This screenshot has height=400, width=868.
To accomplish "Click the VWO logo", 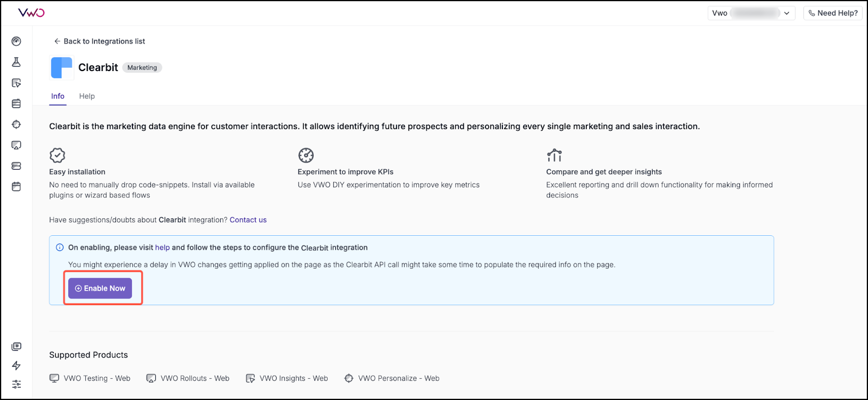I will click(31, 12).
